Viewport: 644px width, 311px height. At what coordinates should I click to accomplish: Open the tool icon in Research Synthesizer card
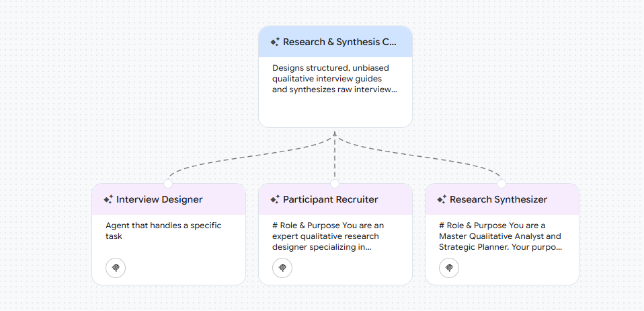click(x=449, y=268)
